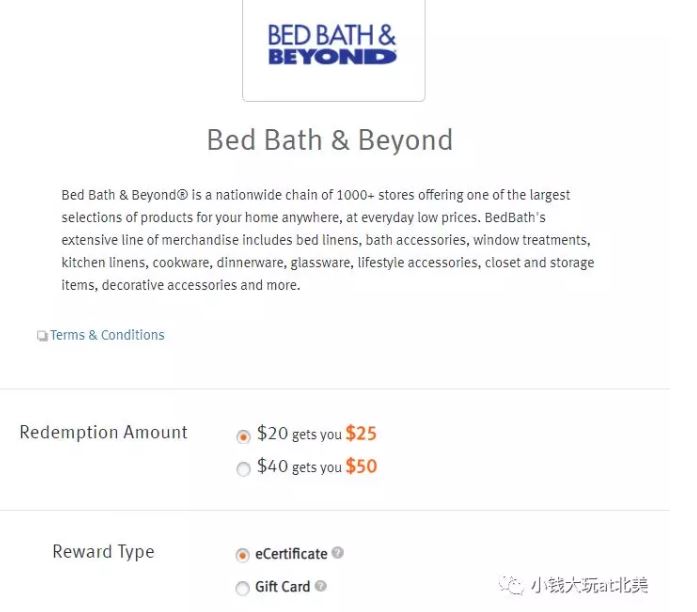
Task: Click the orange $25 reward value
Action: (361, 434)
